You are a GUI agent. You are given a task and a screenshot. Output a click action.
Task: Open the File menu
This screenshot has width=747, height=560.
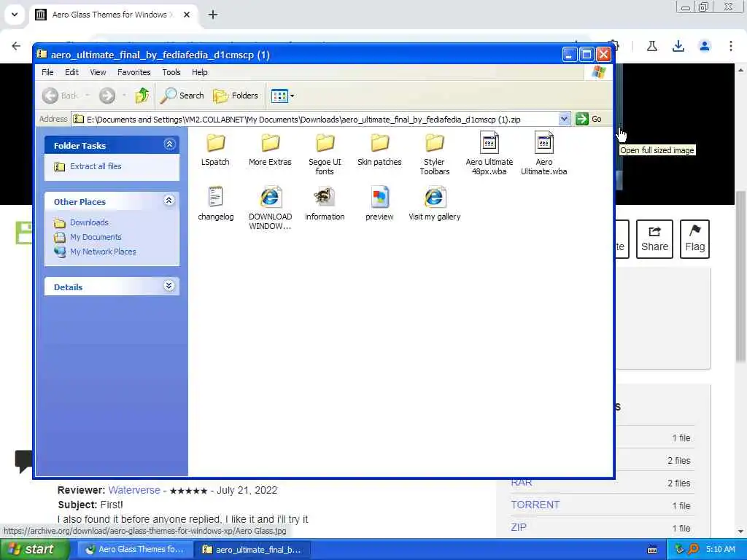(47, 72)
